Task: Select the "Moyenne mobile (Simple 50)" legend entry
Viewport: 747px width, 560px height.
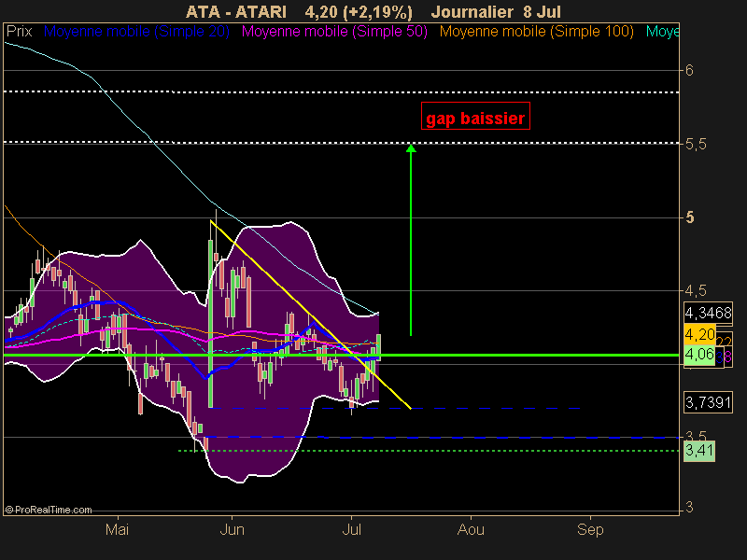Action: 334,32
